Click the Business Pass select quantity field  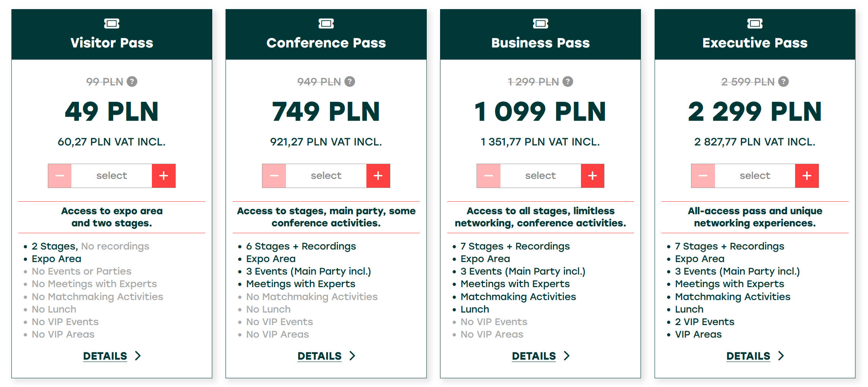pyautogui.click(x=540, y=176)
